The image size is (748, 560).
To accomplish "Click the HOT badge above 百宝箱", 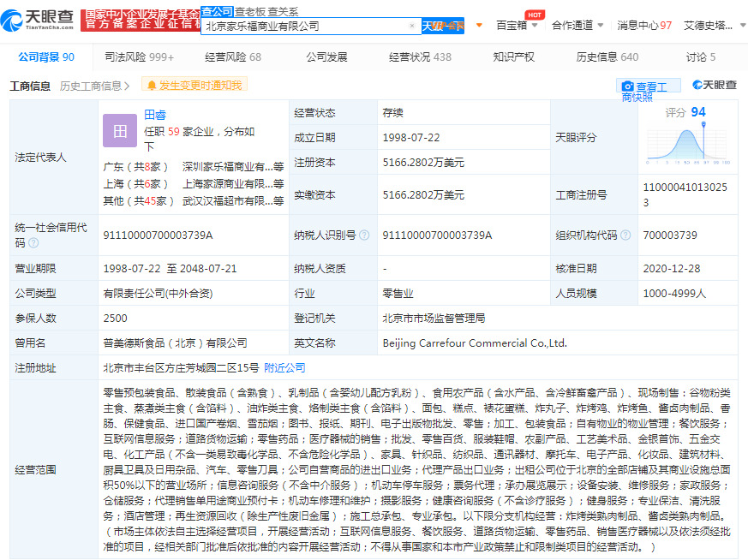I will (x=535, y=15).
